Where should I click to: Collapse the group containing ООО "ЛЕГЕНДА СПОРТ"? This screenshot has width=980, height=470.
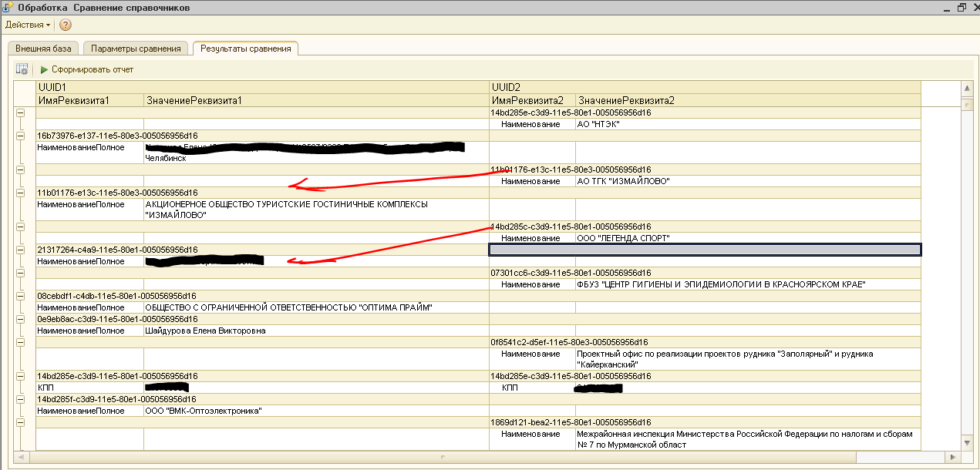point(20,227)
